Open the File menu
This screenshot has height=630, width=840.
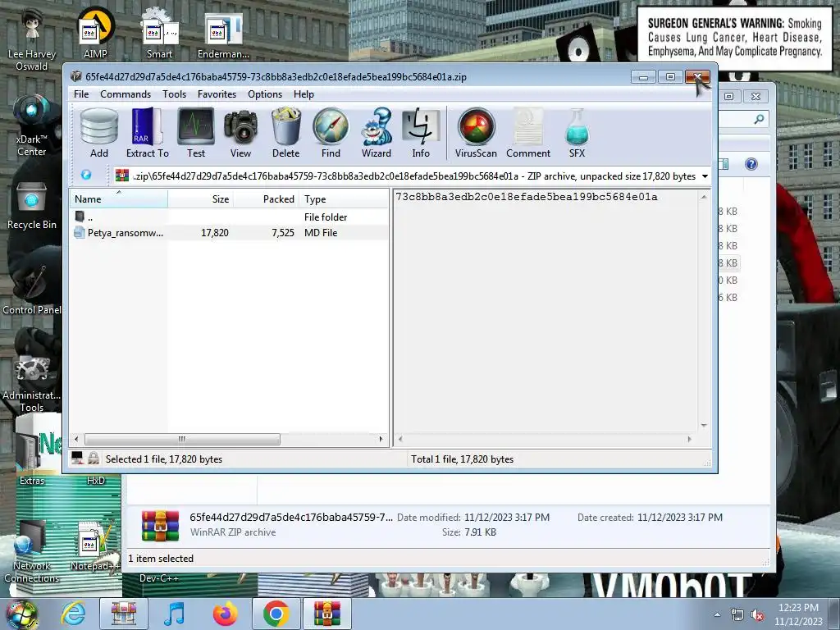(x=81, y=94)
